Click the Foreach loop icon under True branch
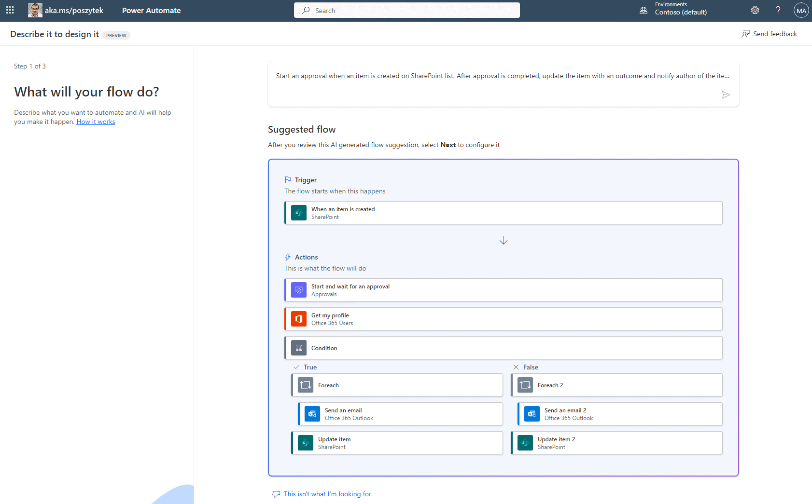The width and height of the screenshot is (812, 504). (305, 385)
